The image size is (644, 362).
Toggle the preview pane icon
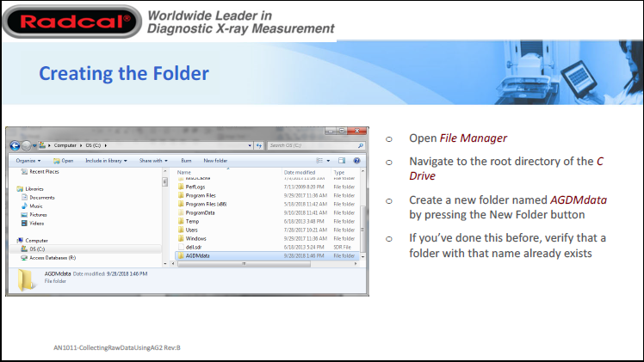(342, 161)
